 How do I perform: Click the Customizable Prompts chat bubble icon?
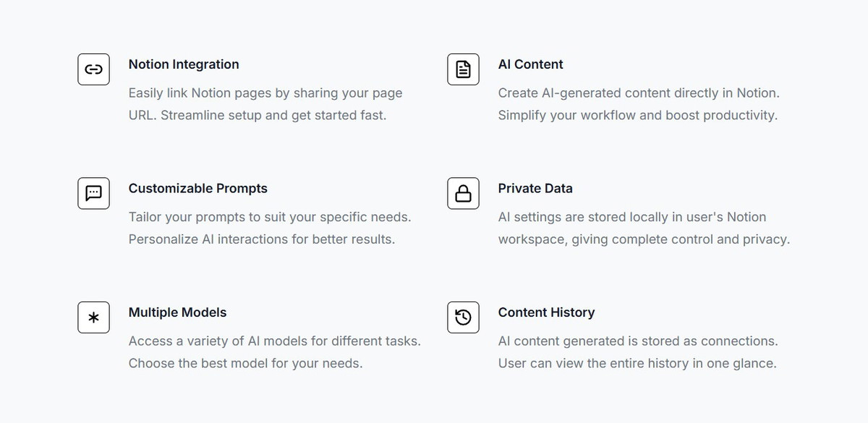tap(93, 193)
